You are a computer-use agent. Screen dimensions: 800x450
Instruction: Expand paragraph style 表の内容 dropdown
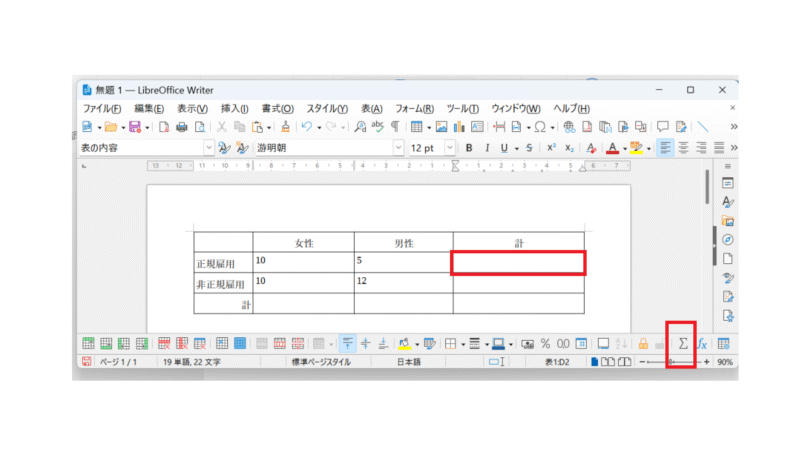209,148
